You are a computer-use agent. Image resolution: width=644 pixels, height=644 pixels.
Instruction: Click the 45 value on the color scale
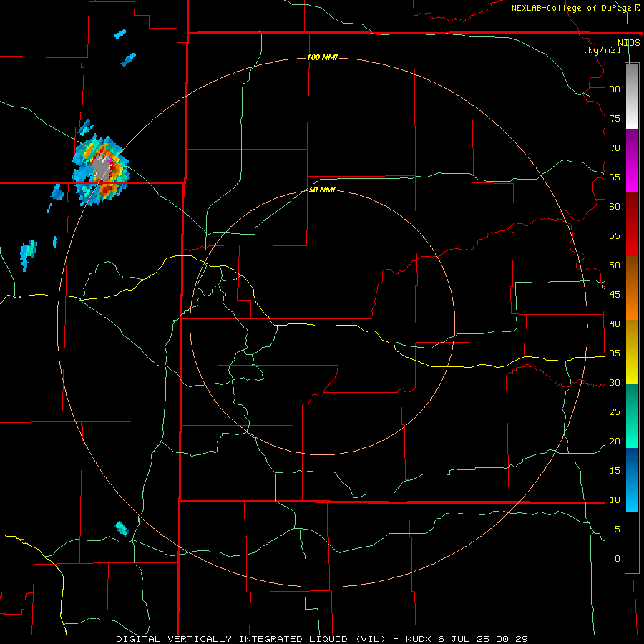615,295
